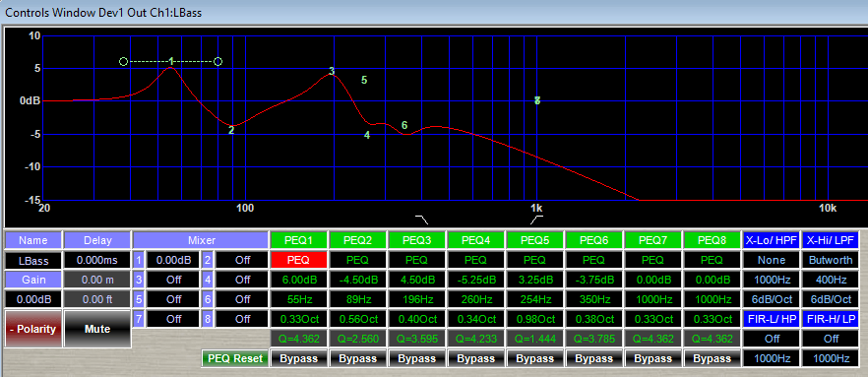This screenshot has height=377, width=868.
Task: Edit PEQ2 frequency 89Hz
Action: pos(357,299)
